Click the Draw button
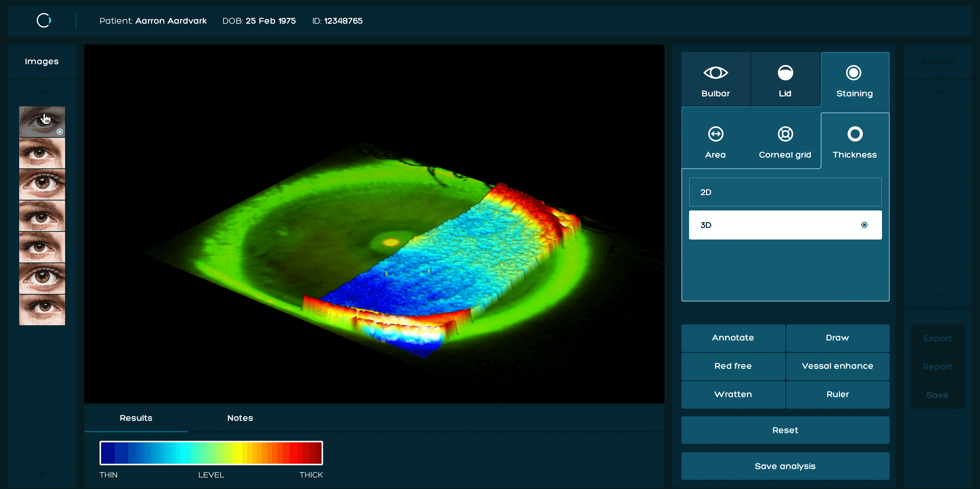Image resolution: width=980 pixels, height=489 pixels. pos(838,338)
